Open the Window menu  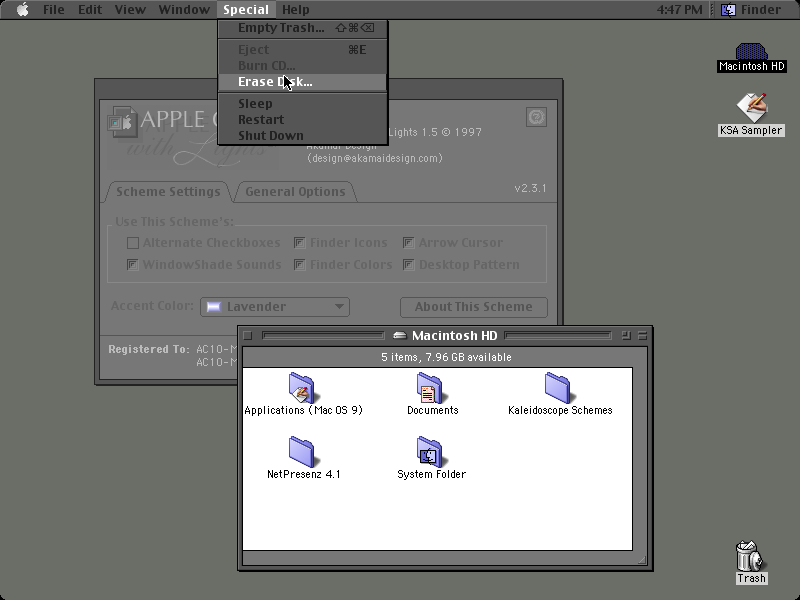184,9
